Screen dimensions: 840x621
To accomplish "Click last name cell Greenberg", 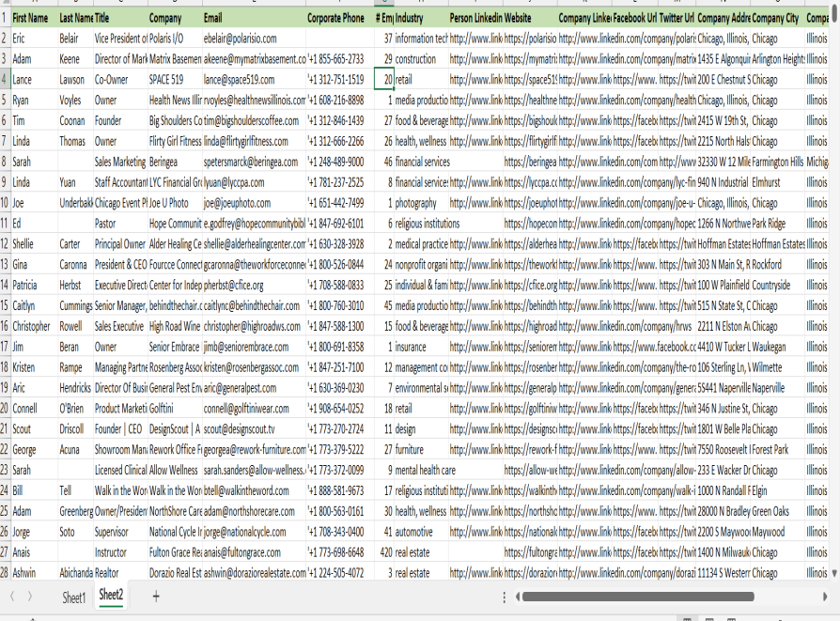I will (75, 511).
